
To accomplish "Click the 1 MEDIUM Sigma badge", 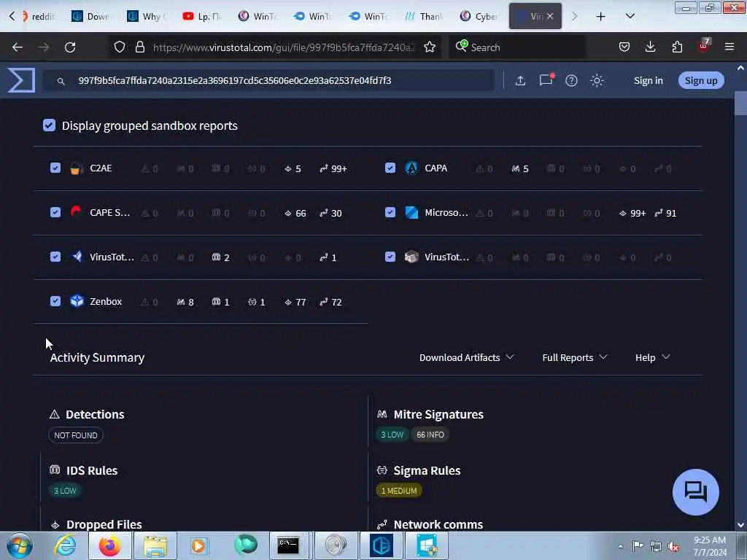I will tap(399, 491).
